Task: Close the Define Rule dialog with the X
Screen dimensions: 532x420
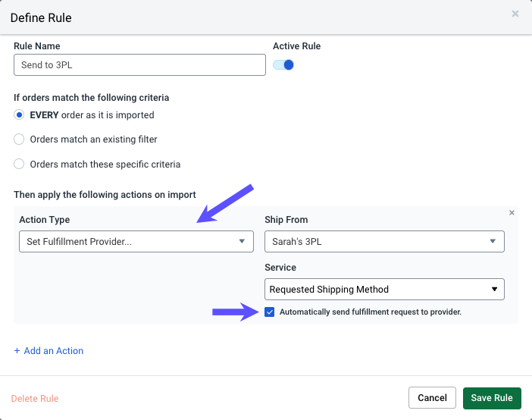Action: (515, 14)
